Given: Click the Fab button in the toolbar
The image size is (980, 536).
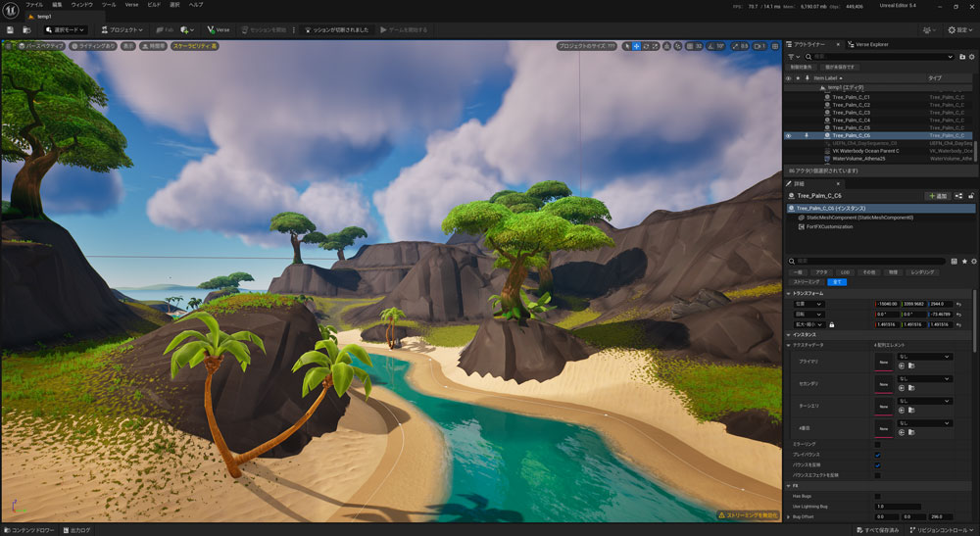Looking at the screenshot, I should click(x=165, y=30).
